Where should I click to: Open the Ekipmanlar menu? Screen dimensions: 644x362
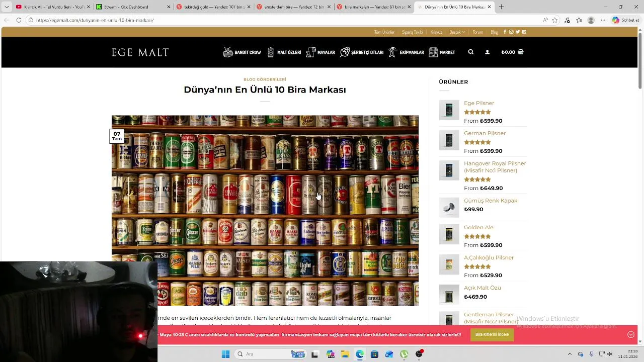(406, 52)
